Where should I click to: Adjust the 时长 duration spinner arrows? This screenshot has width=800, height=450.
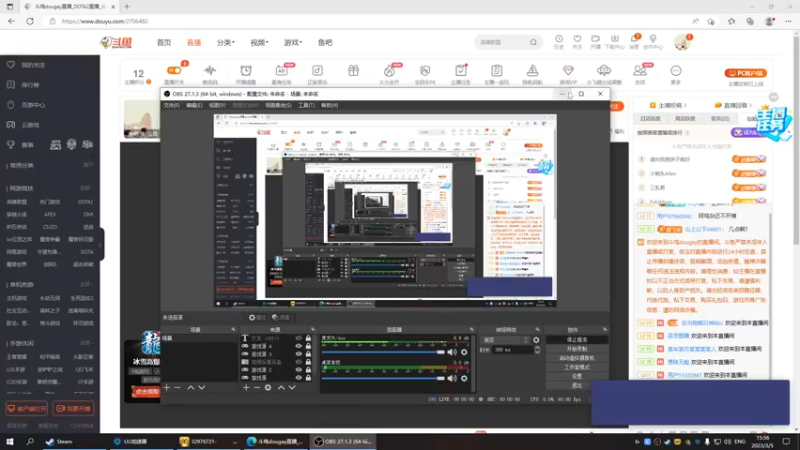537,350
